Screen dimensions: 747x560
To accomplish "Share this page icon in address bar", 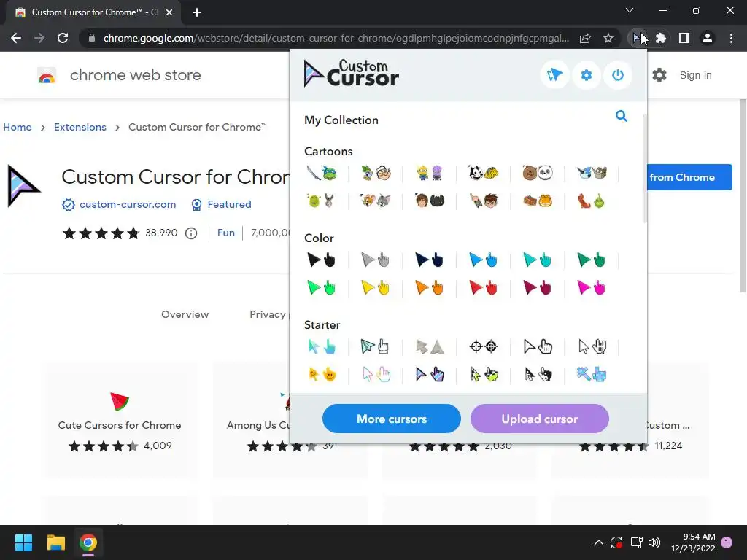I will pyautogui.click(x=585, y=38).
